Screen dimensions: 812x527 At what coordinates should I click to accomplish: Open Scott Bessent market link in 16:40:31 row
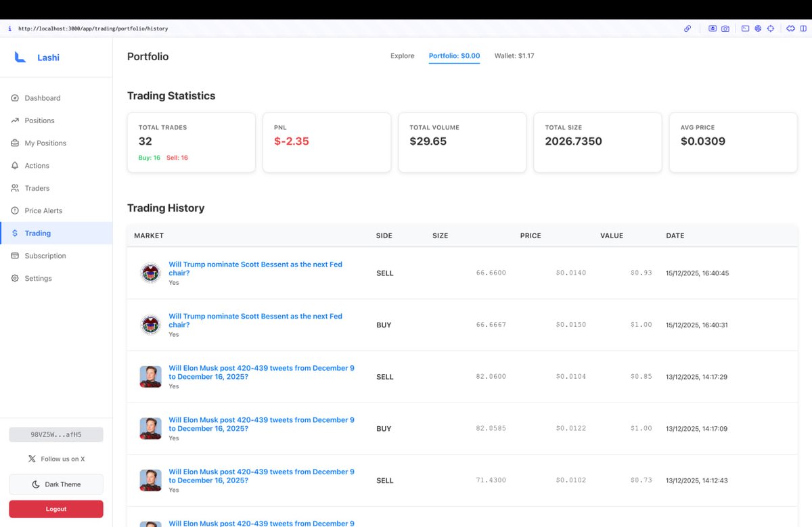pos(255,321)
